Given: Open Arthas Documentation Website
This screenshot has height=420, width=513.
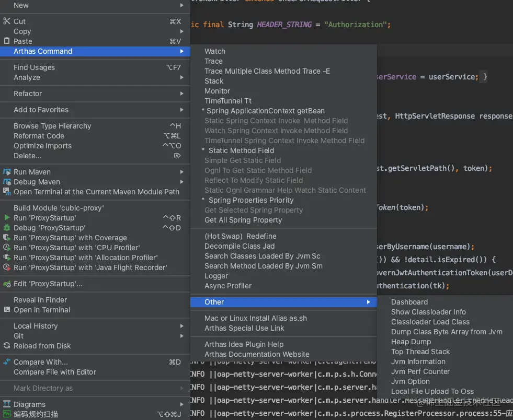Looking at the screenshot, I should pyautogui.click(x=283, y=354).
